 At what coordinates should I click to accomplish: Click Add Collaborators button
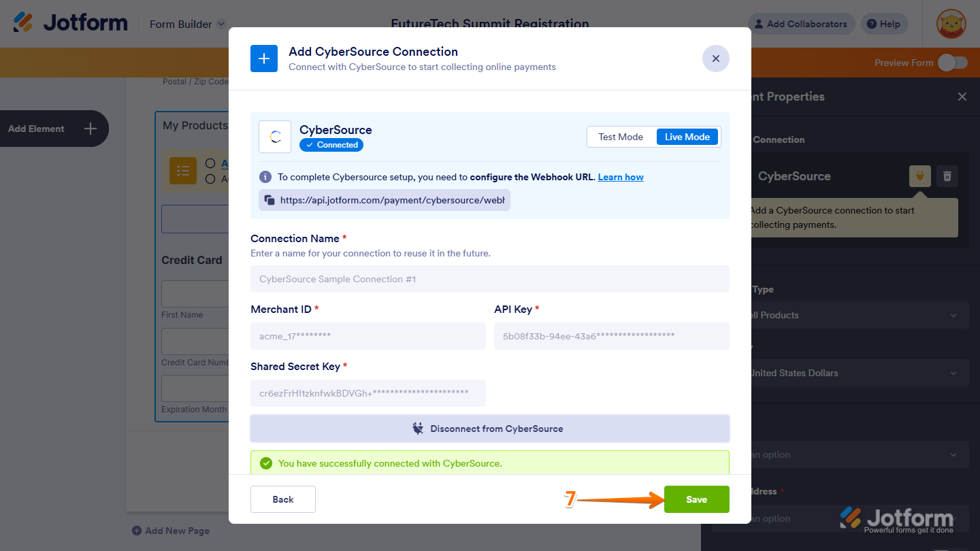[801, 24]
